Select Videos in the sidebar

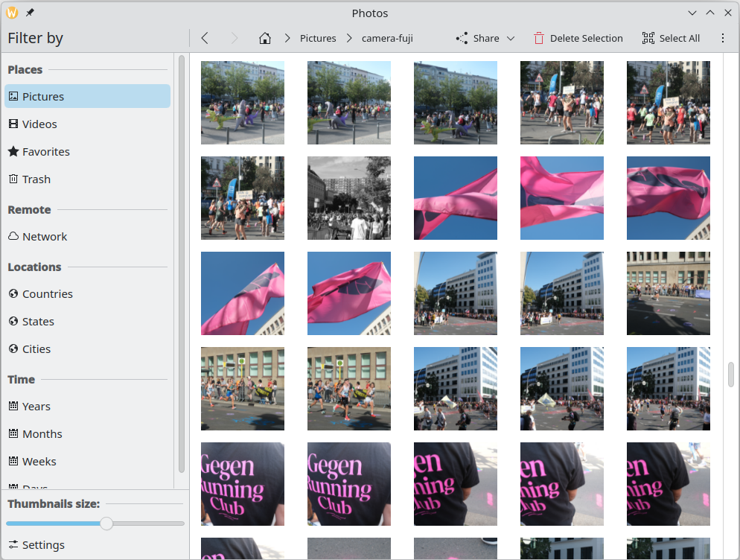pos(87,124)
